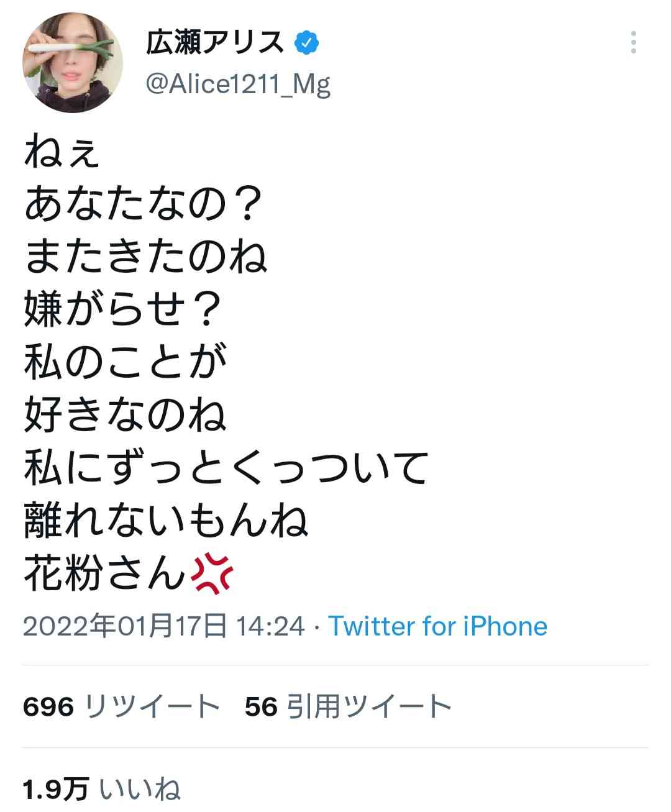View the 696 リツイート list

point(122,706)
